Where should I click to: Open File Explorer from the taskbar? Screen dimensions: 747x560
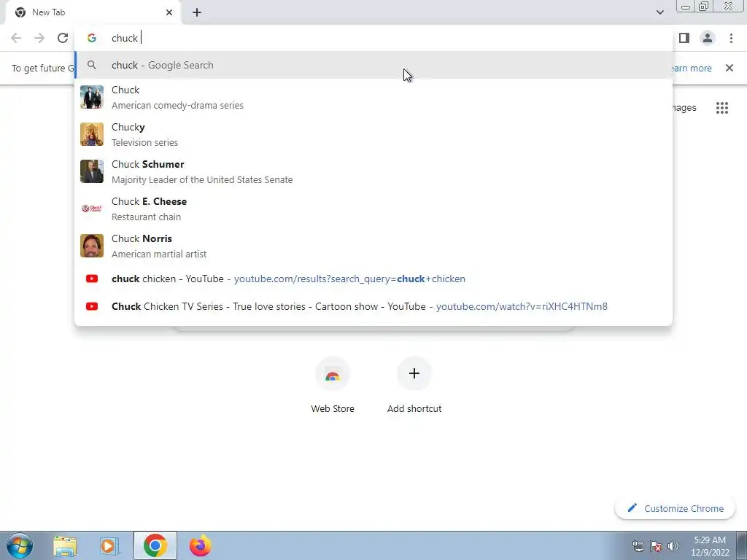pyautogui.click(x=65, y=546)
